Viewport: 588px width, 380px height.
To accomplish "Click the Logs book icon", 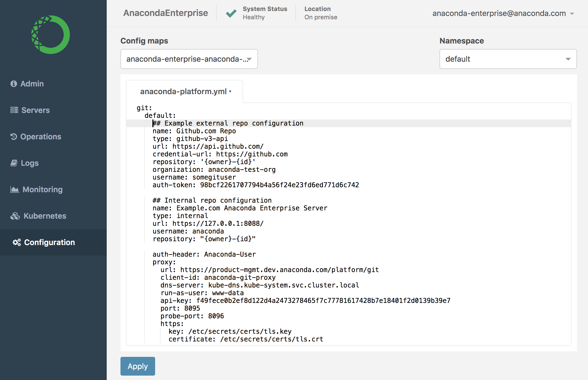I will click(14, 163).
